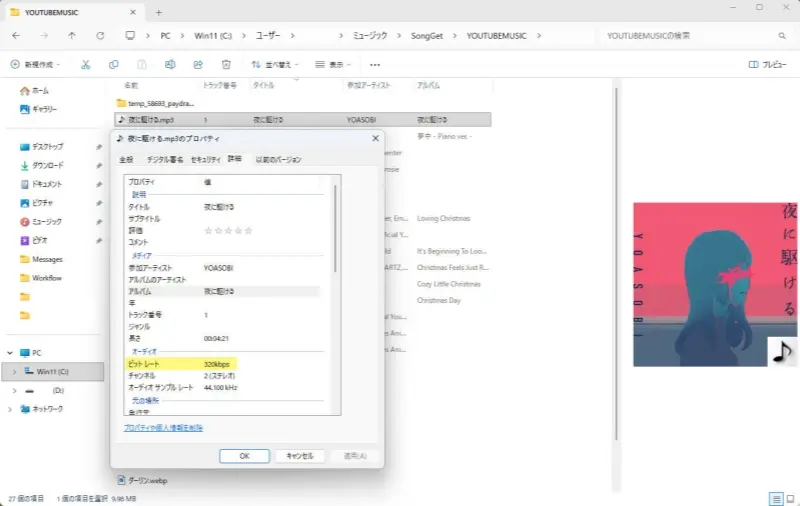Click the OK button in properties dialog
800x506 pixels.
point(244,456)
